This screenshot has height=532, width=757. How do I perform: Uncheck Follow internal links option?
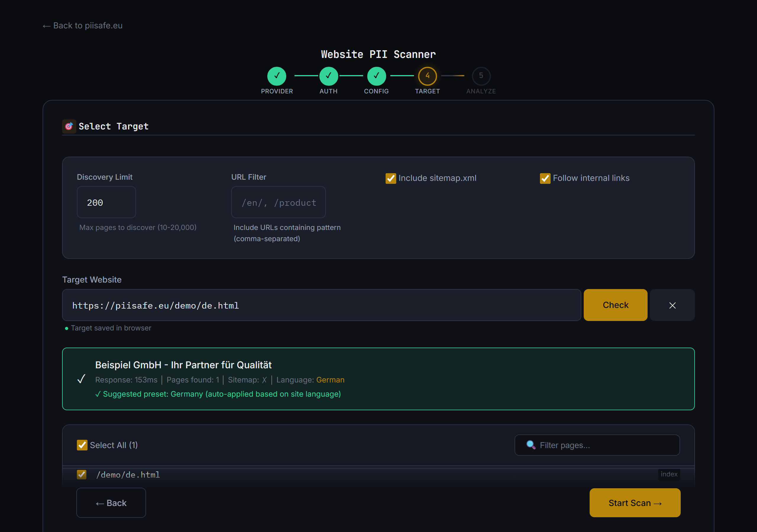(x=545, y=178)
